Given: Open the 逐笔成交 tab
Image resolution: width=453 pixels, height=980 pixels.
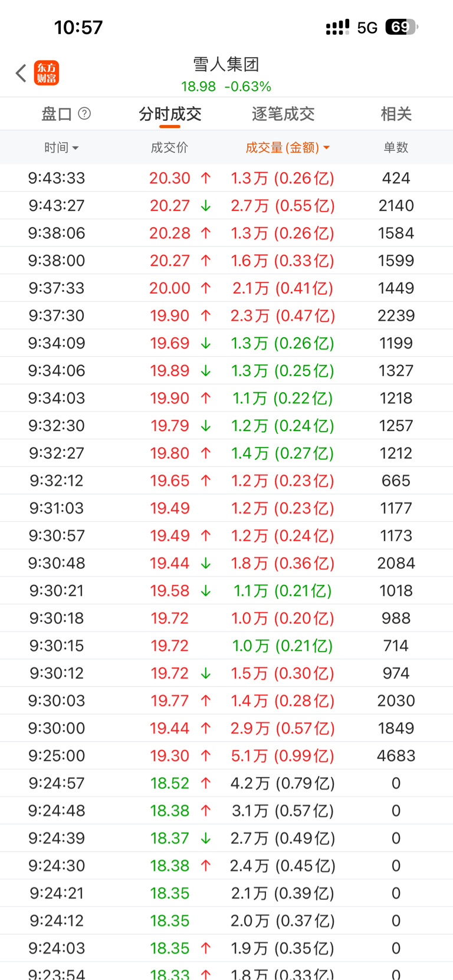Looking at the screenshot, I should click(x=283, y=114).
